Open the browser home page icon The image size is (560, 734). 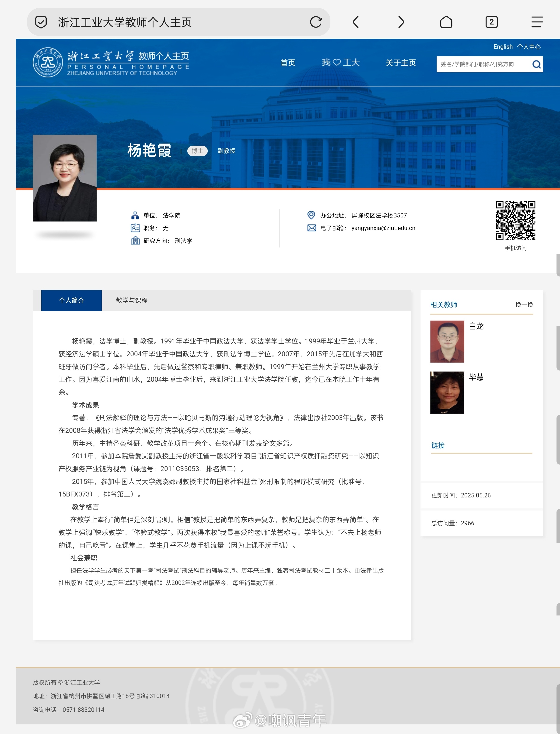pos(446,22)
